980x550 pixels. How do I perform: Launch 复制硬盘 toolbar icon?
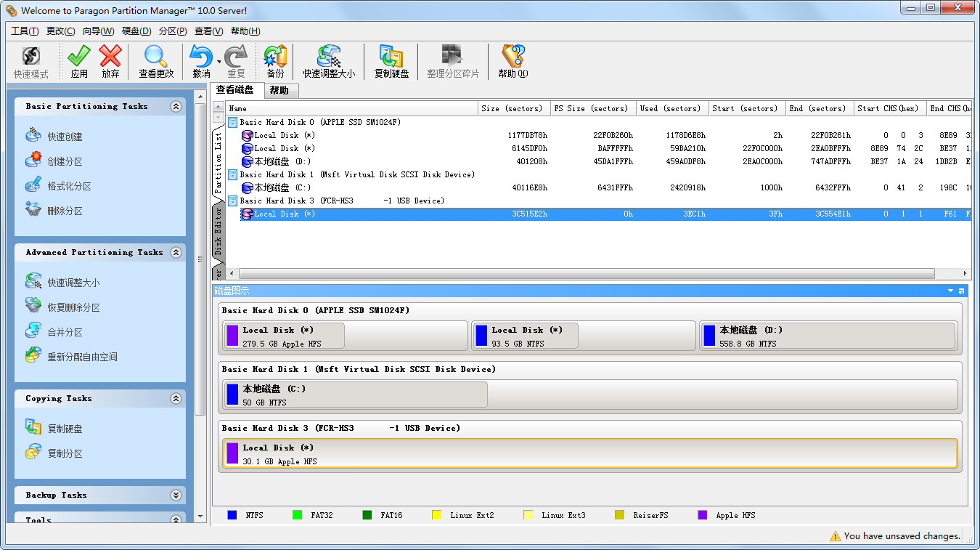point(391,56)
